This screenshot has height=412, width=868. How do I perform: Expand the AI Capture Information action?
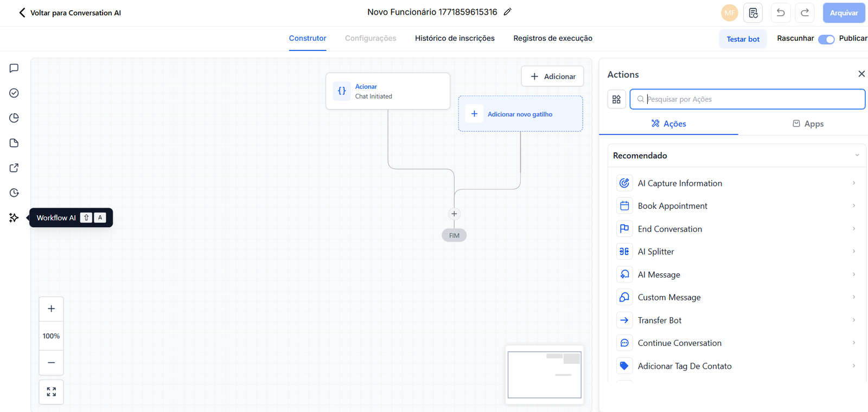point(853,183)
